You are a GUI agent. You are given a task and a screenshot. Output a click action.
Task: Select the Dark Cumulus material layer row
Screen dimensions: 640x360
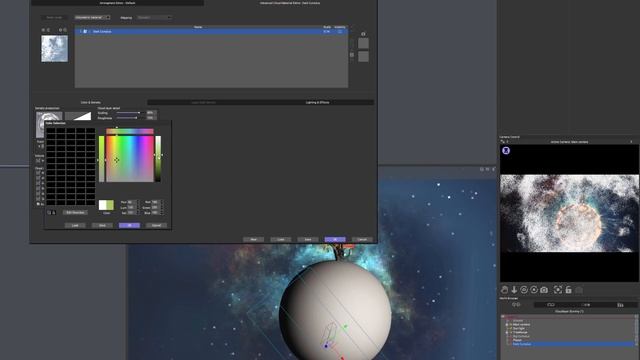[211, 31]
